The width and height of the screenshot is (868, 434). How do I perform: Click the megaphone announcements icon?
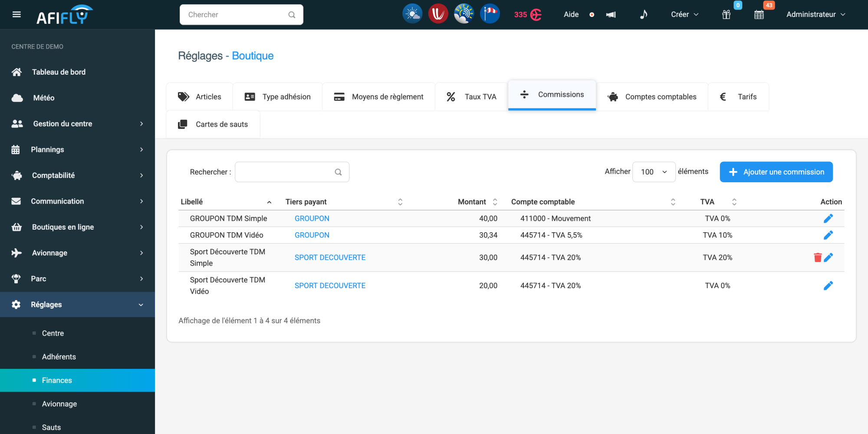tap(611, 15)
